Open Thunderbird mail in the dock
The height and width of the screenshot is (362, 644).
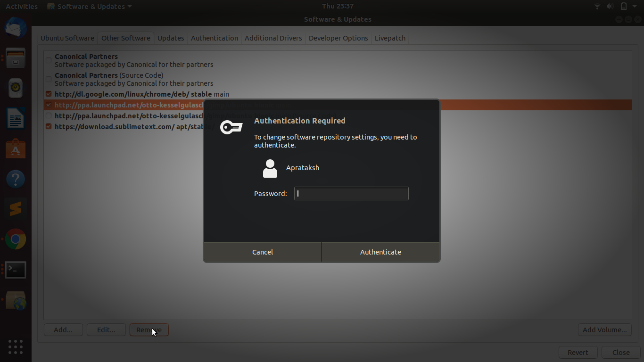coord(16,27)
